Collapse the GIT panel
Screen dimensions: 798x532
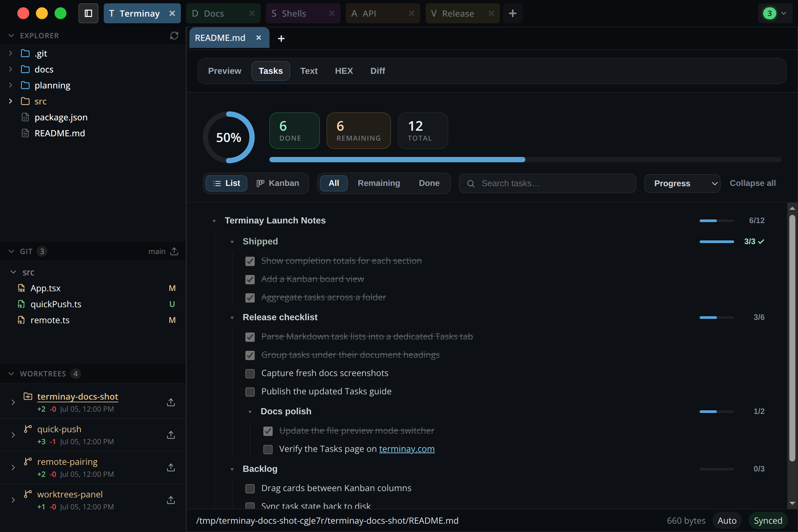[11, 251]
